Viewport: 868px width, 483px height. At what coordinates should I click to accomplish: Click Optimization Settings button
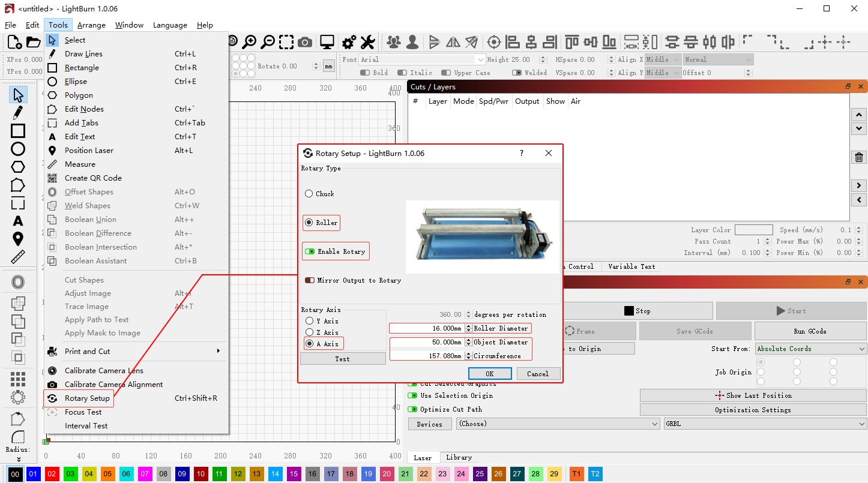[x=753, y=410]
